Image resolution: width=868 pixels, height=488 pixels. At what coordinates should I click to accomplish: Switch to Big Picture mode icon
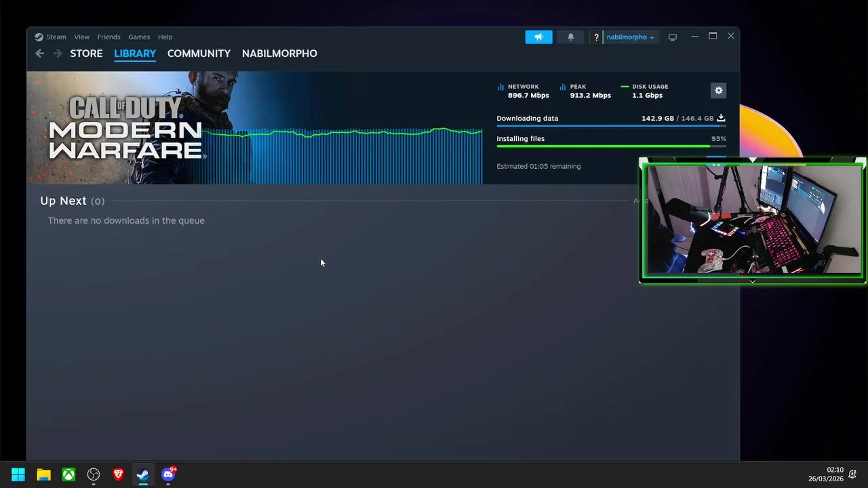pos(673,37)
